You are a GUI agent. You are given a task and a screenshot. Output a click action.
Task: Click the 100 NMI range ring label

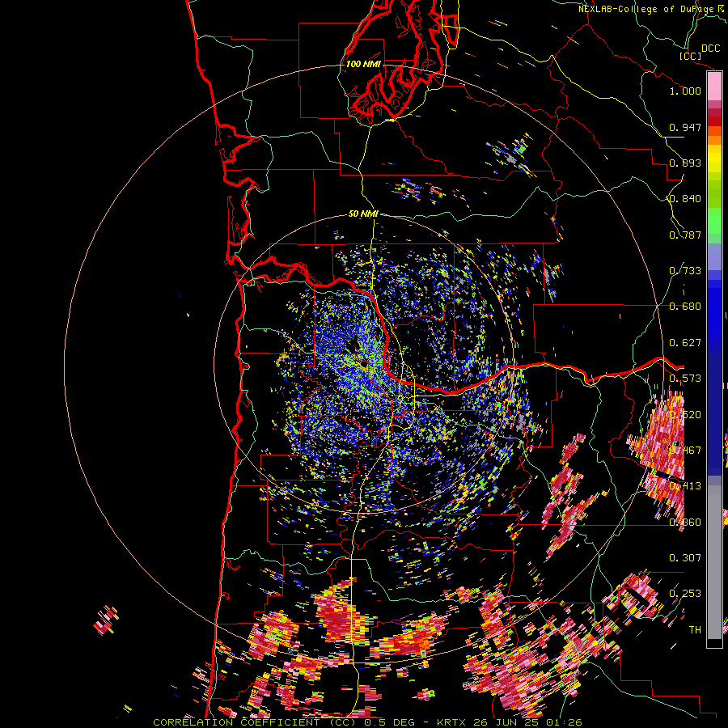point(363,64)
